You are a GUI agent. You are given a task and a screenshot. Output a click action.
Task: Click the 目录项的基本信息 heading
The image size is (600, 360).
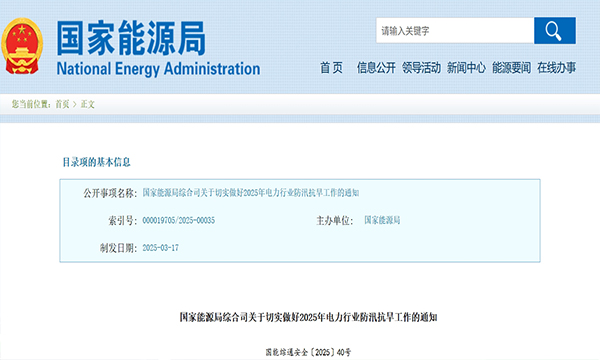coord(96,162)
